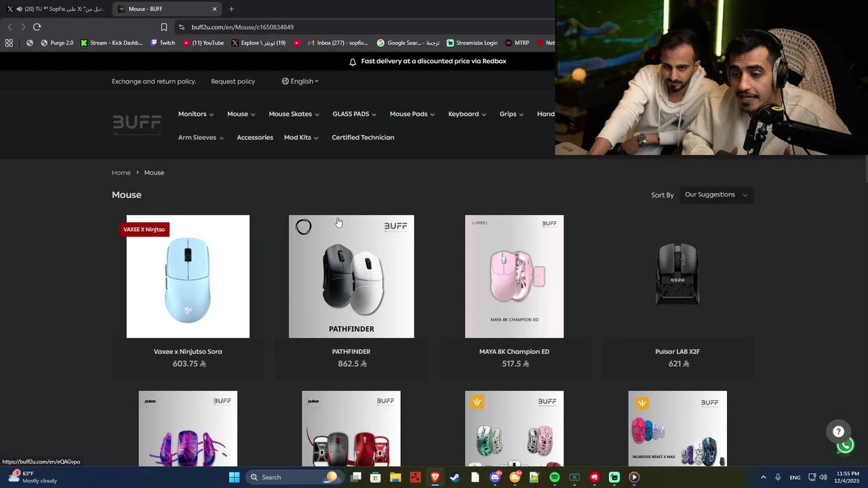Open Steam from the taskbar
This screenshot has width=868, height=488.
coord(455,477)
